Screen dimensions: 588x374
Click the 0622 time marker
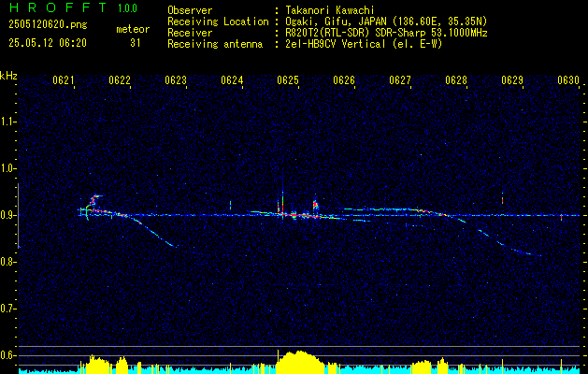coord(120,79)
